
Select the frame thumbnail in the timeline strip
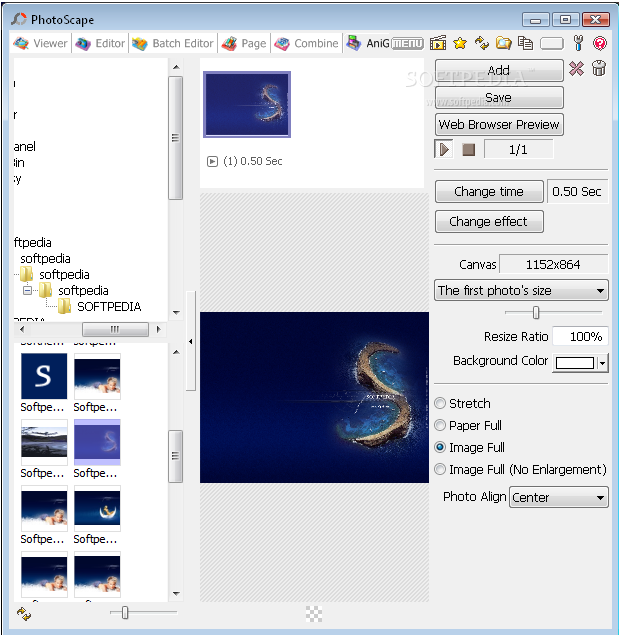[x=247, y=104]
